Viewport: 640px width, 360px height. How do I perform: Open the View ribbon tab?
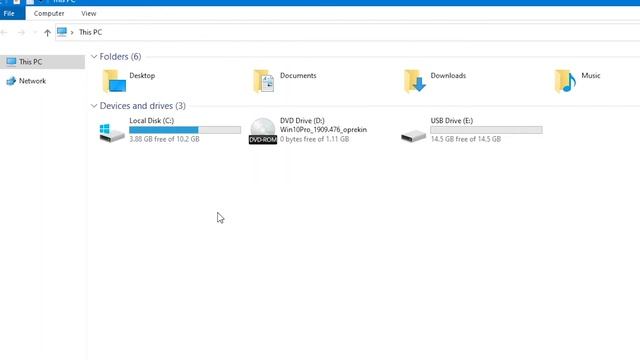89,13
